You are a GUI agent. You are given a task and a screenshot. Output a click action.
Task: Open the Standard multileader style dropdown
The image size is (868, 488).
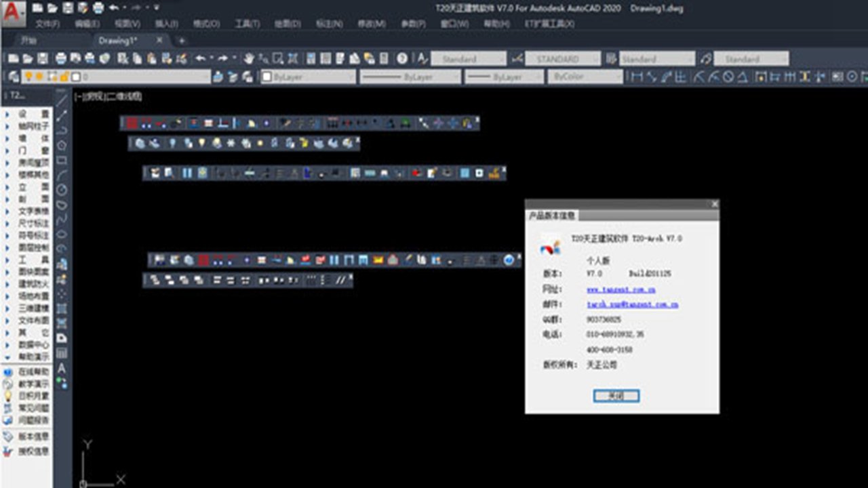coord(751,59)
